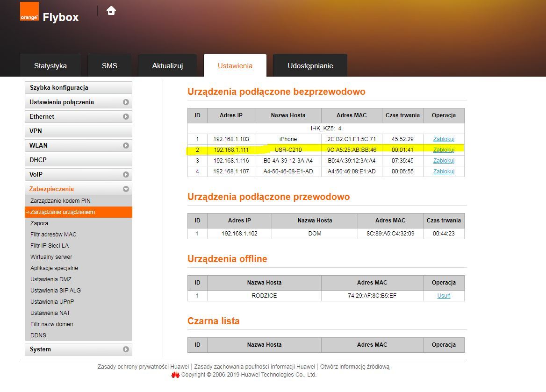Screen dimensions: 546x392
Task: Expand the System section arrow
Action: (x=126, y=349)
